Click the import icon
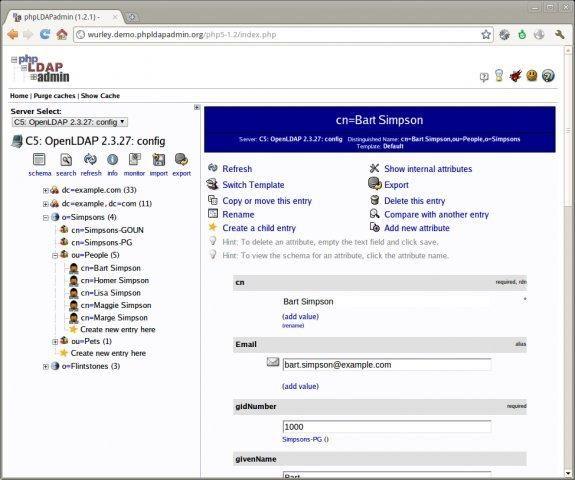 (x=158, y=160)
